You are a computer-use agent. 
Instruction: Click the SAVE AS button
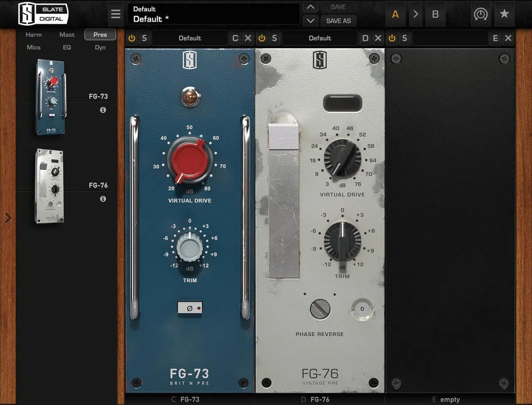tap(338, 21)
